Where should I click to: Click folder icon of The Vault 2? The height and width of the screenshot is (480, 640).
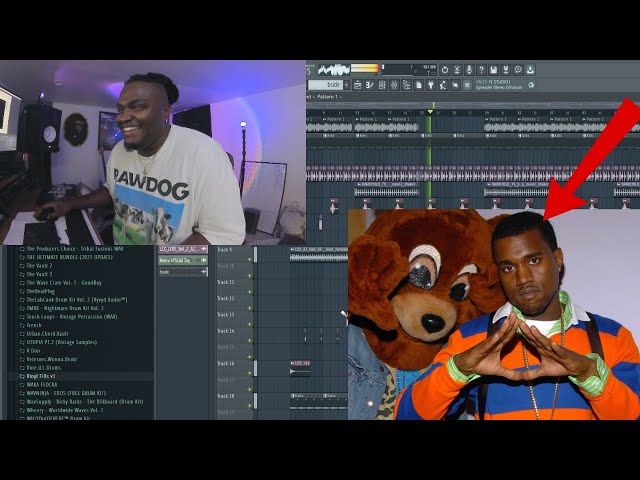pos(22,266)
